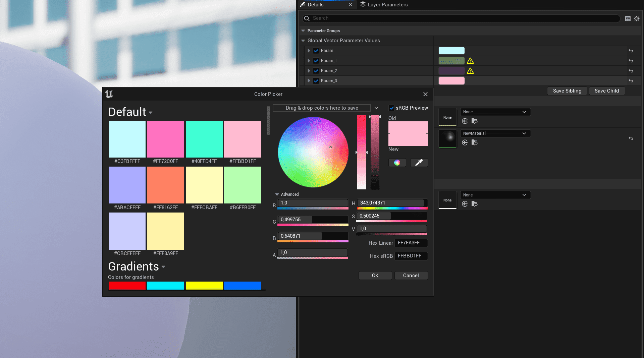Expand the Param_3 row
The height and width of the screenshot is (358, 644).
click(309, 81)
